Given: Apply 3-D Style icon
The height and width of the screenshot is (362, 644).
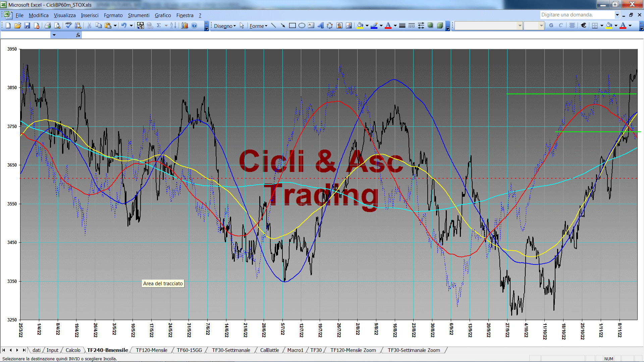Looking at the screenshot, I should (440, 25).
